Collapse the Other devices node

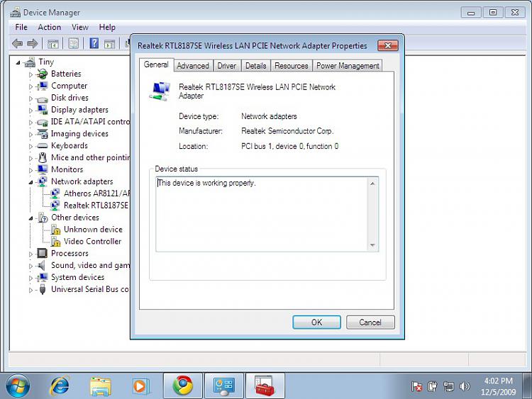point(31,218)
